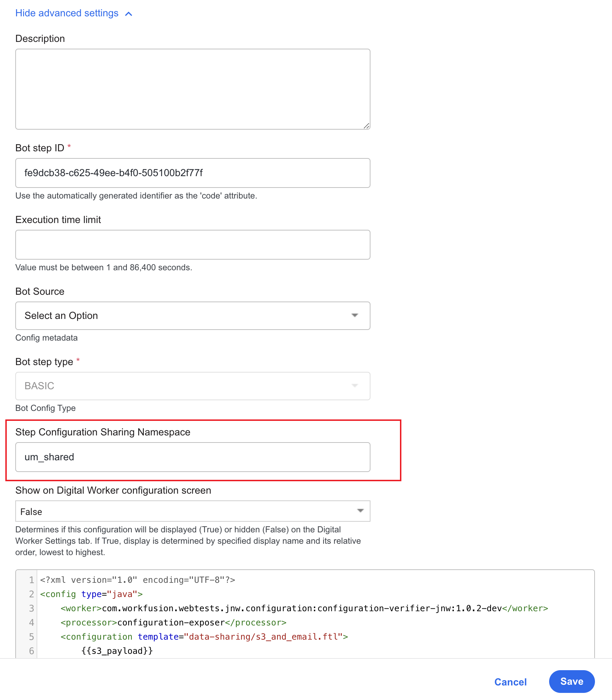612x700 pixels.
Task: Click the Bot step ID field
Action: 193,173
